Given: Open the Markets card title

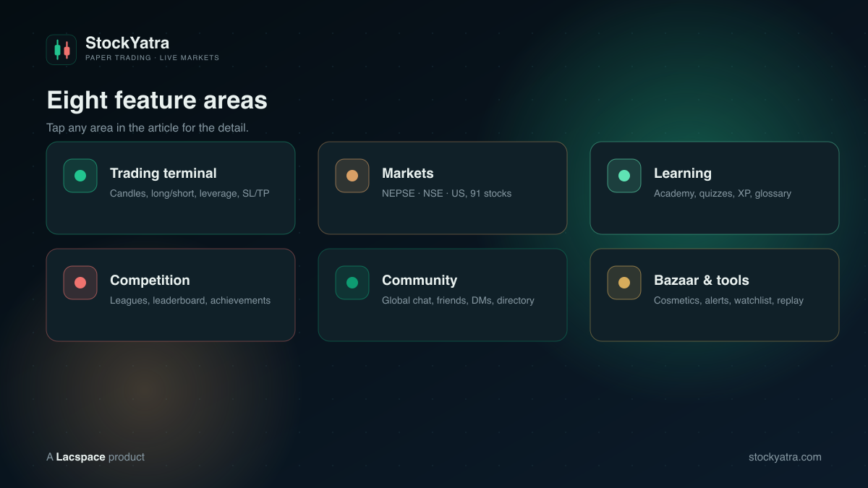Looking at the screenshot, I should (408, 174).
